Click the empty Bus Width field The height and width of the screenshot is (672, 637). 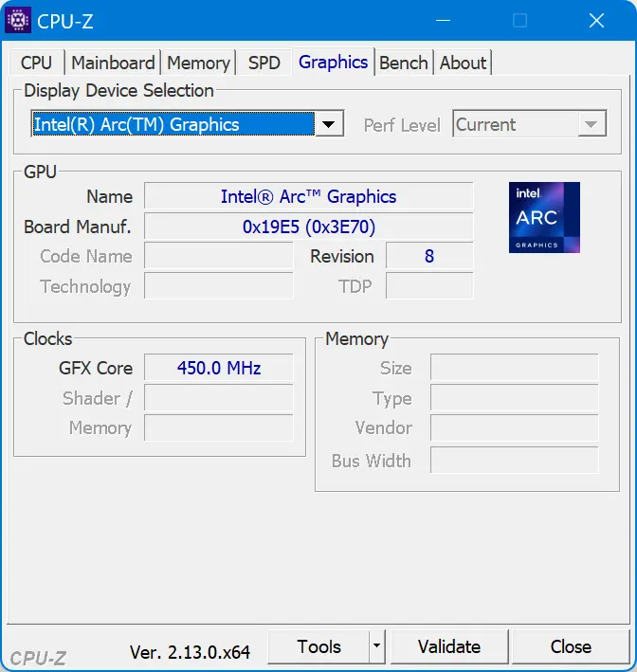click(515, 461)
